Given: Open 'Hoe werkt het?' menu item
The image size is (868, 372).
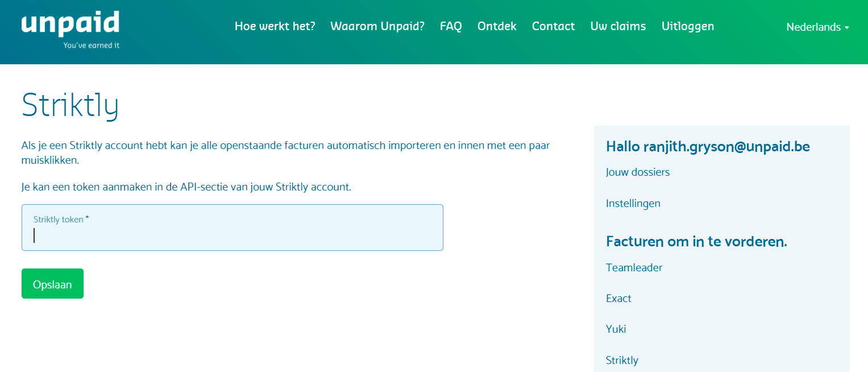Looking at the screenshot, I should point(275,26).
